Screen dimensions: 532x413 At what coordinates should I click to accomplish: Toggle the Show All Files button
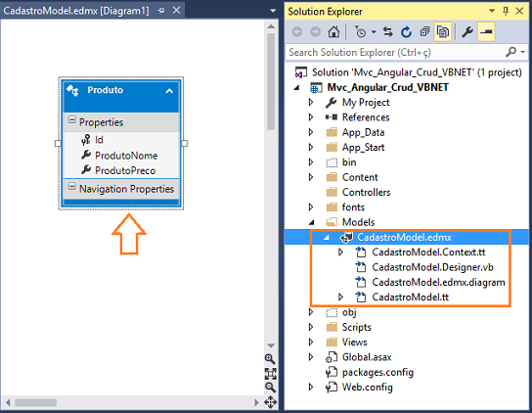coord(443,32)
